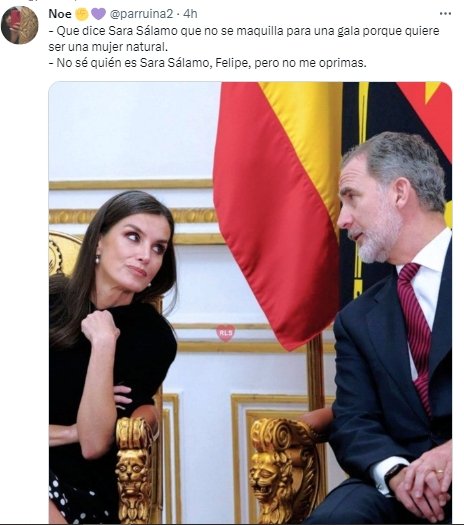Open the @parruina2 handle link
464x525 pixels.
pyautogui.click(x=141, y=14)
